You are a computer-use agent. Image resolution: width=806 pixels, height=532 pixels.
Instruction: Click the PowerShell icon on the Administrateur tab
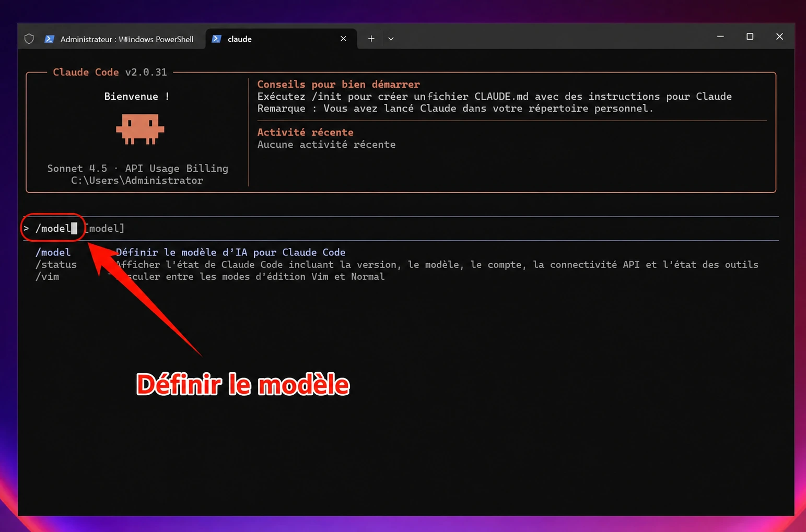49,39
